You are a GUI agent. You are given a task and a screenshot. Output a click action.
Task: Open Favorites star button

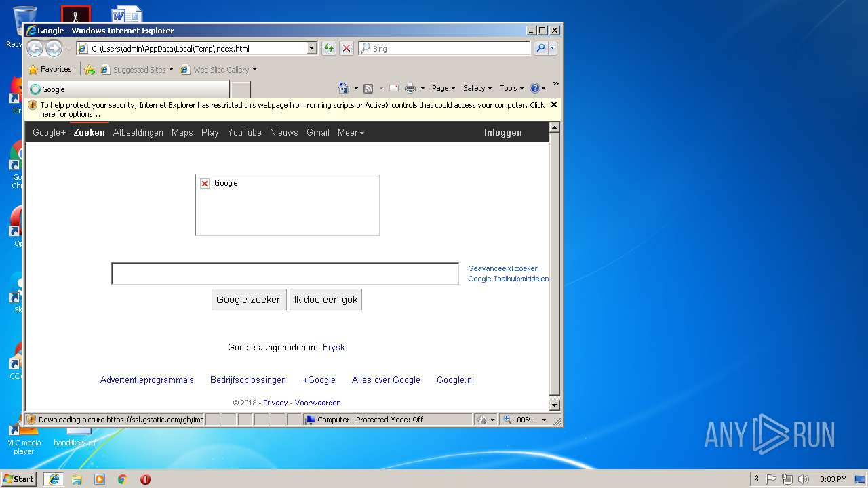tap(50, 69)
